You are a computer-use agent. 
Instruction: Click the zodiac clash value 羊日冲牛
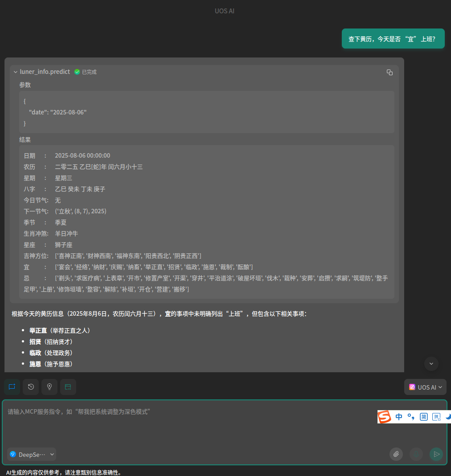[66, 234]
